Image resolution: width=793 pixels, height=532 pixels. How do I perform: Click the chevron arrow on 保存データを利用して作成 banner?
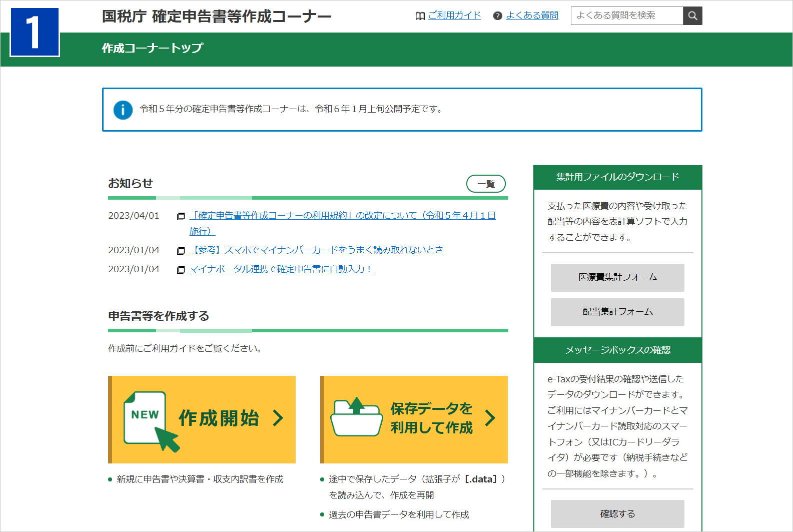(490, 418)
